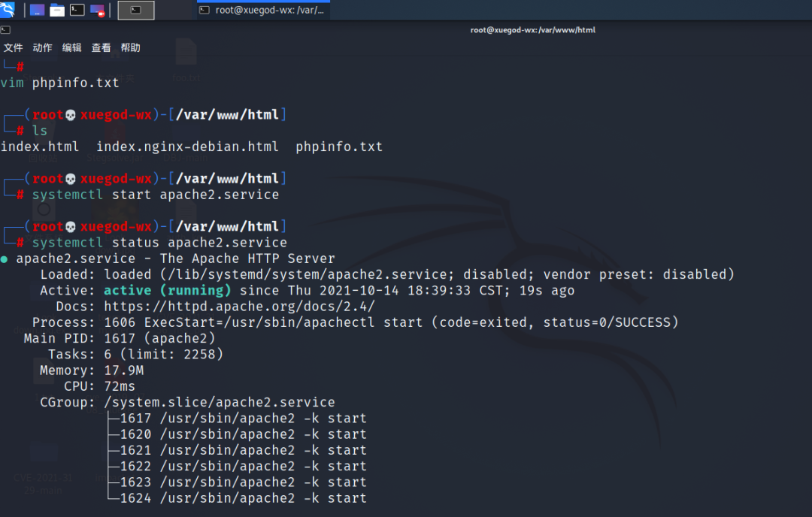Viewport: 812px width, 517px height.
Task: Open the 动作 menu
Action: pyautogui.click(x=42, y=47)
